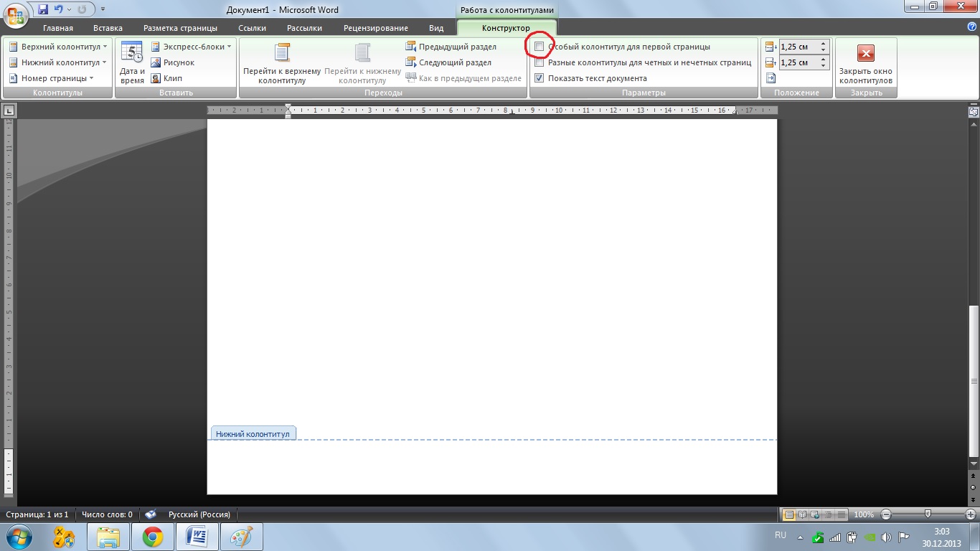Open Windows Start menu
Viewport: 980px width, 551px height.
18,536
